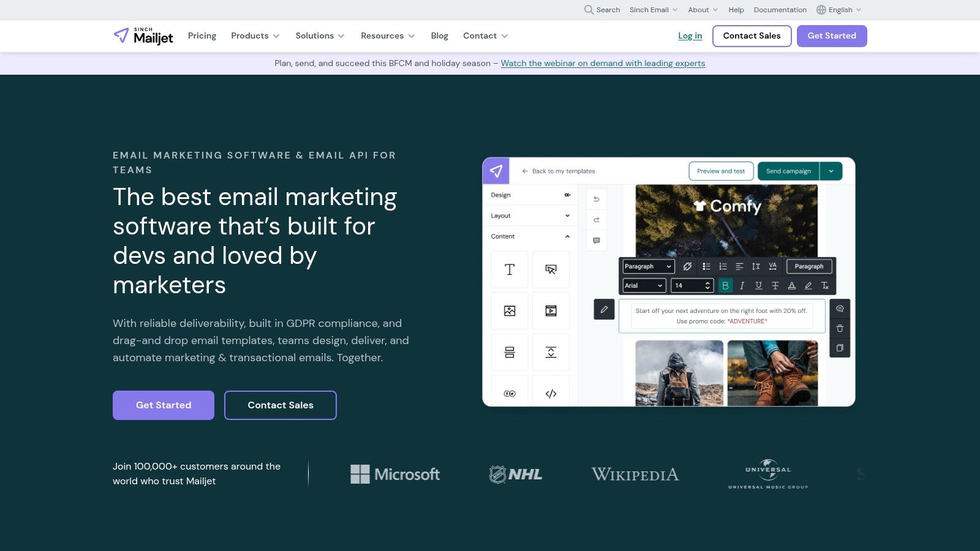The height and width of the screenshot is (551, 980).
Task: Toggle Italic formatting in the text toolbar
Action: coord(742,285)
